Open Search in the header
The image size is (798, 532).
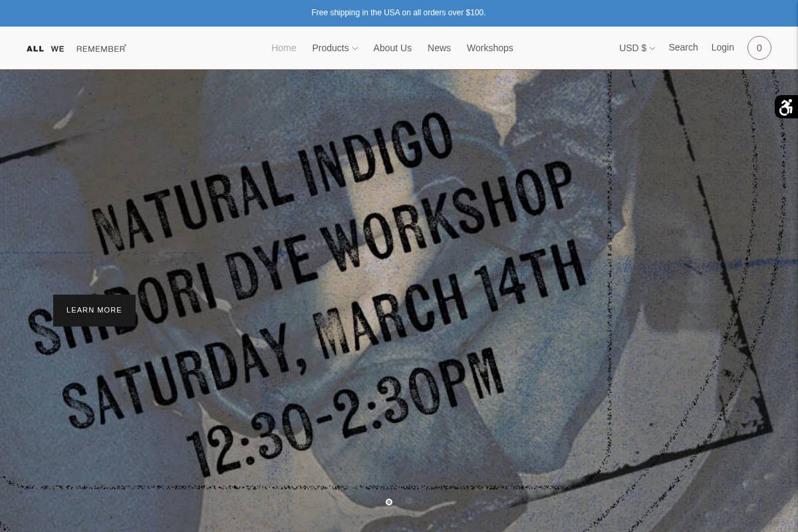[x=683, y=47]
